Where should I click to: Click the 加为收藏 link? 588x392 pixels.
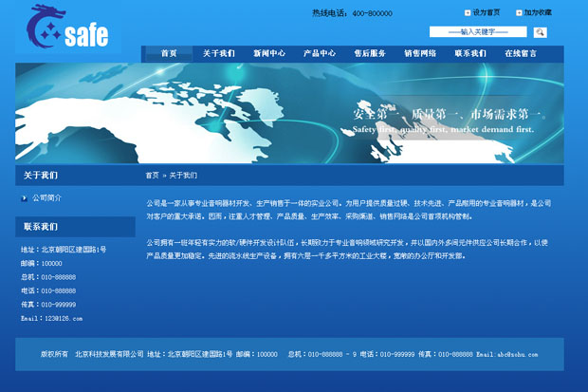click(x=538, y=13)
